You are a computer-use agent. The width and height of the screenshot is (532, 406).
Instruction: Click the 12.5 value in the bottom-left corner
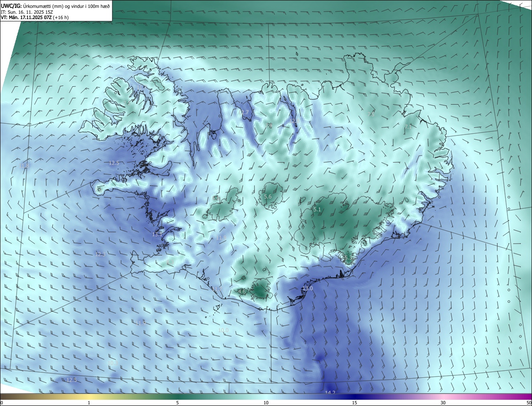[71, 380]
